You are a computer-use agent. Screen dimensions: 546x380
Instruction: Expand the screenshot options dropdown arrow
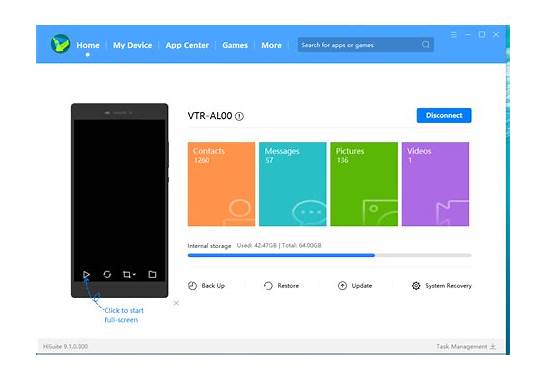(x=134, y=274)
